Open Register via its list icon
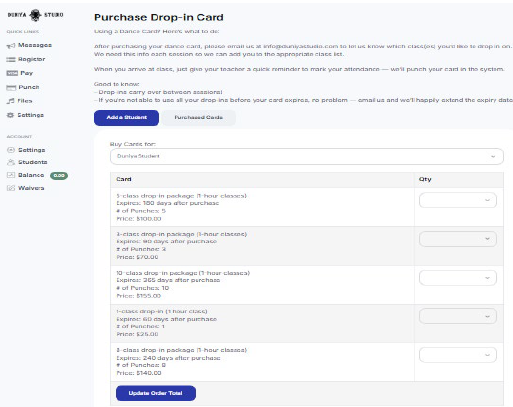The image size is (513, 407). click(x=11, y=59)
